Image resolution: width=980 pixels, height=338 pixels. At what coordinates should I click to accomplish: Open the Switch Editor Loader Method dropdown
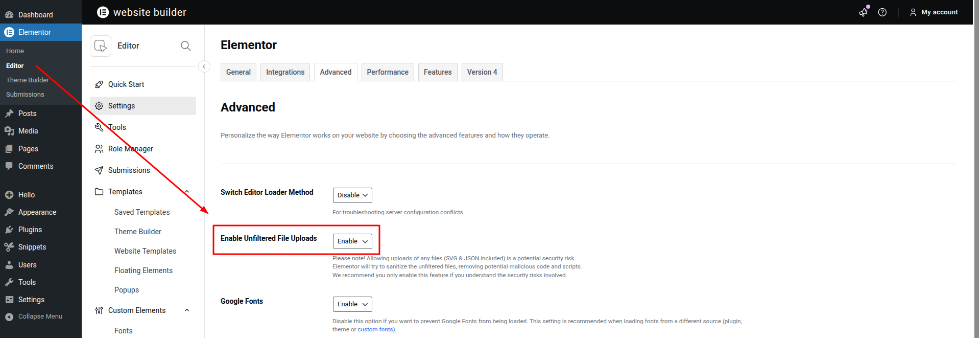pos(352,195)
